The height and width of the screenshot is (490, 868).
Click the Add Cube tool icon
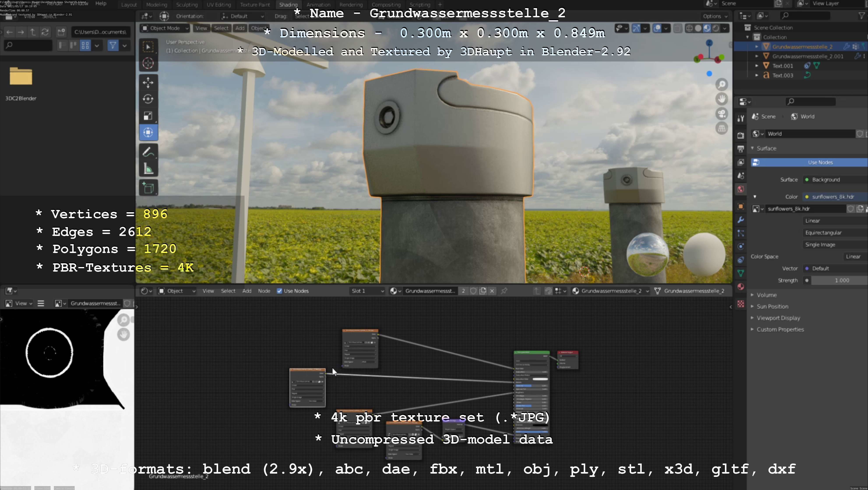point(148,188)
